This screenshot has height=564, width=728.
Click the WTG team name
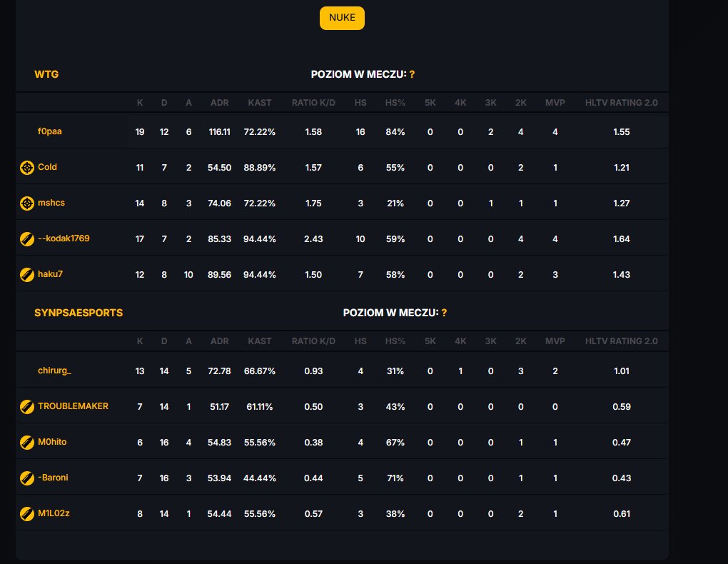click(46, 74)
